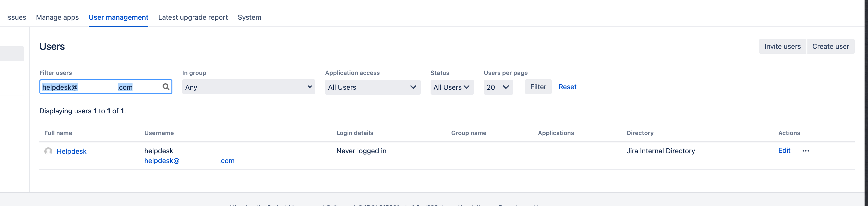
Task: Open the In group dropdown
Action: pos(249,87)
